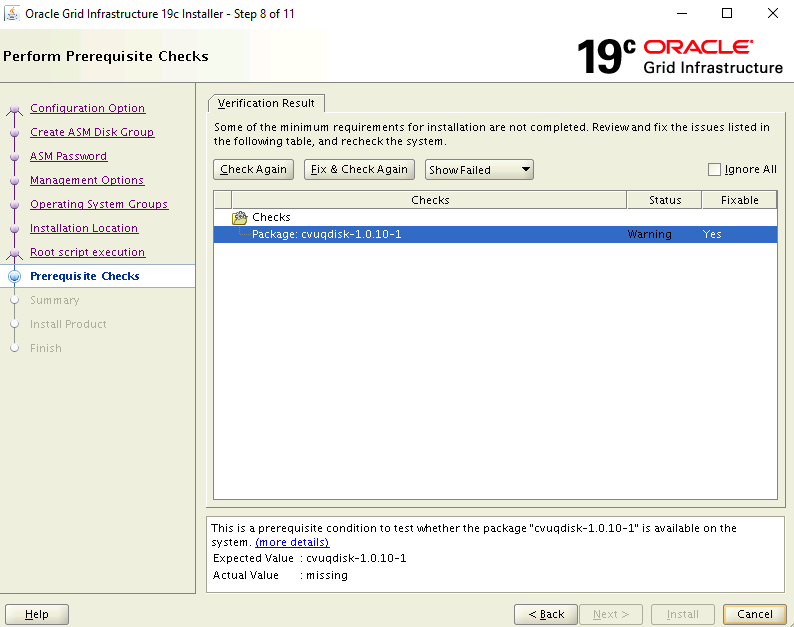This screenshot has width=794, height=627.
Task: Click the Install Product step label
Action: point(68,324)
